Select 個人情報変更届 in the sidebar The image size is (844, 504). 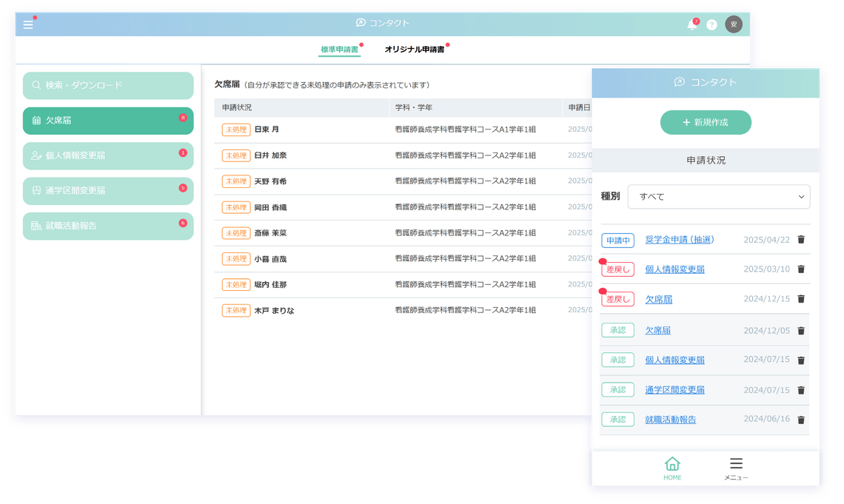108,155
